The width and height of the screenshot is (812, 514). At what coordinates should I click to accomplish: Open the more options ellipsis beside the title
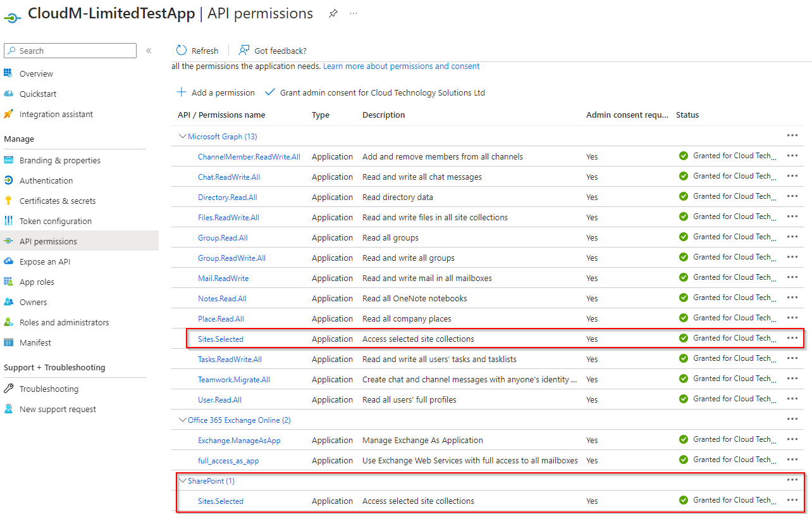[354, 13]
